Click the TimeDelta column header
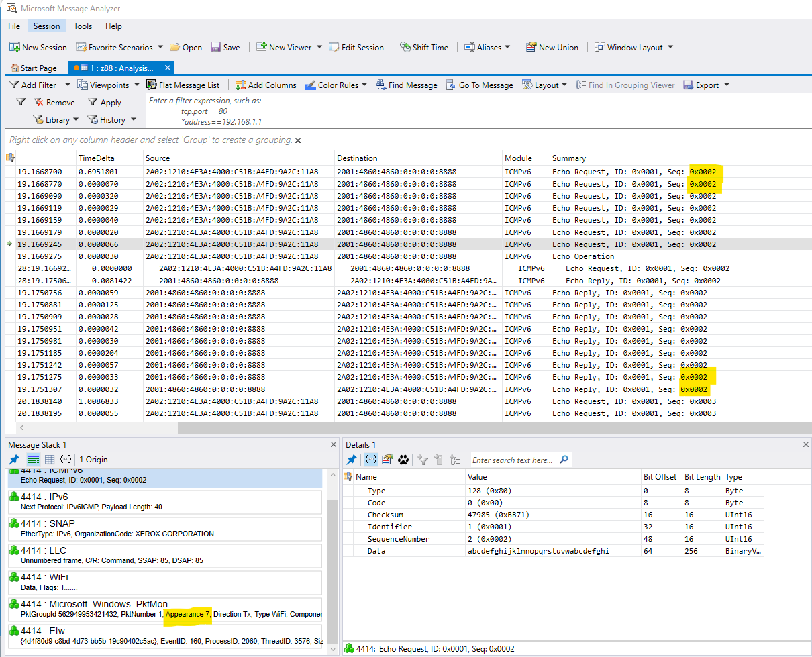812x657 pixels. (109, 158)
